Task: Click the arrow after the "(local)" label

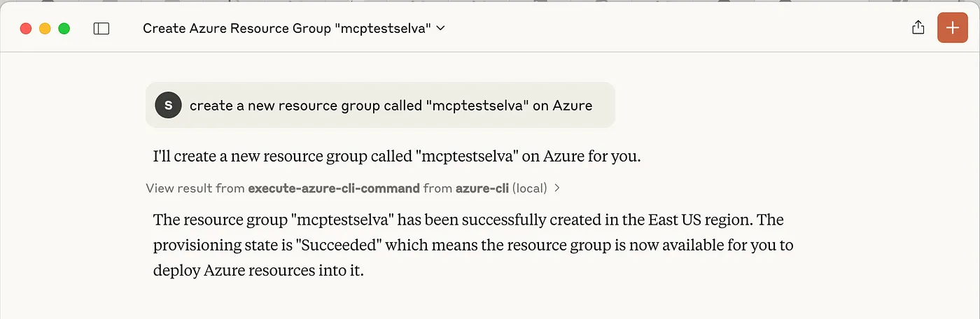Action: tap(556, 188)
